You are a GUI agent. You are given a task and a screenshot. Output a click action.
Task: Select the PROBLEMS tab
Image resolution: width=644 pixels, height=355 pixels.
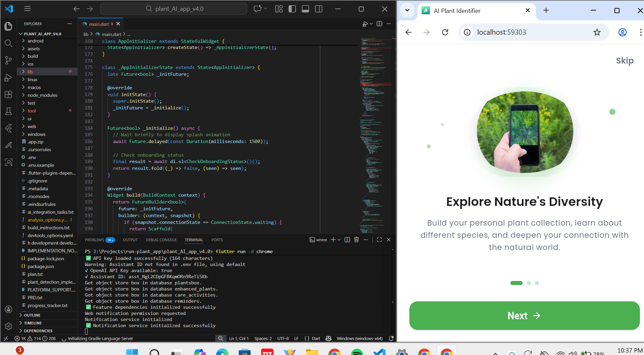[95, 240]
